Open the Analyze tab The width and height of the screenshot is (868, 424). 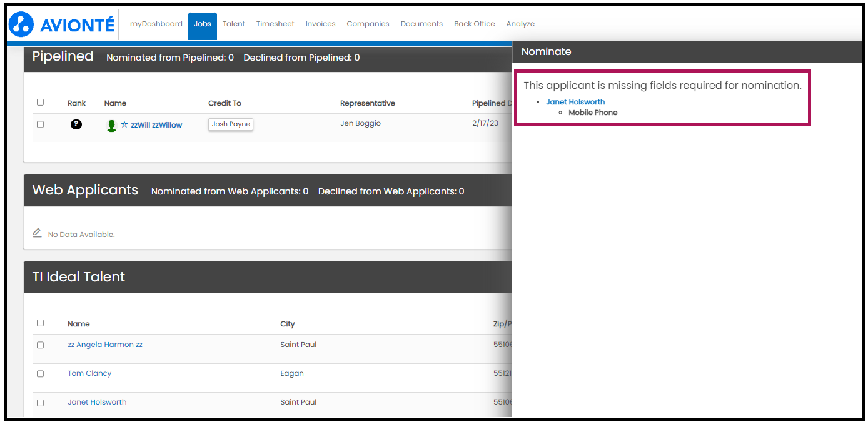(x=520, y=24)
